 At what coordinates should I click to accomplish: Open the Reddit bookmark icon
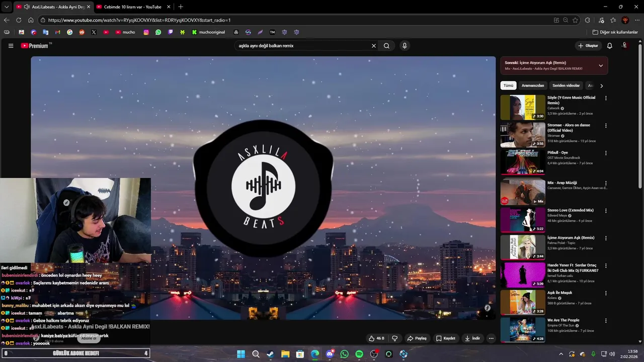pos(82,32)
